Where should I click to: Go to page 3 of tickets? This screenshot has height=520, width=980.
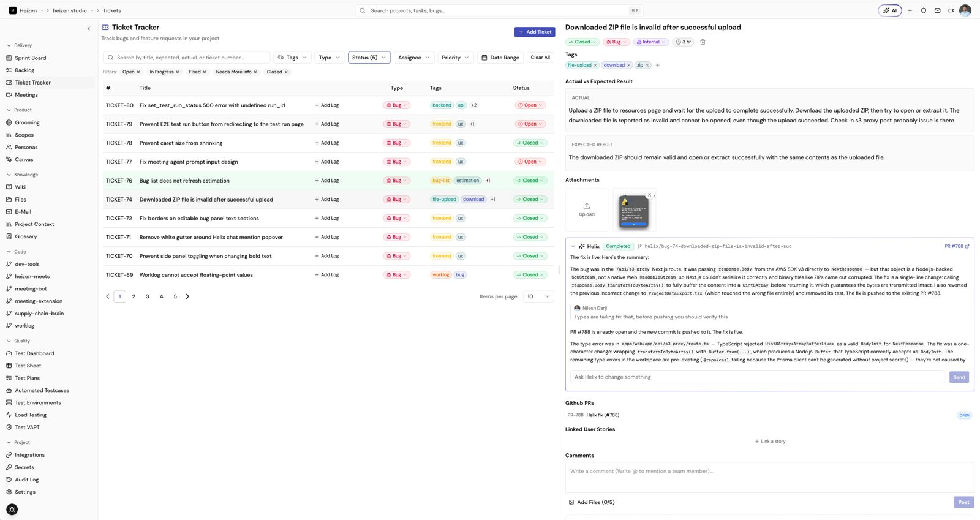click(x=148, y=296)
